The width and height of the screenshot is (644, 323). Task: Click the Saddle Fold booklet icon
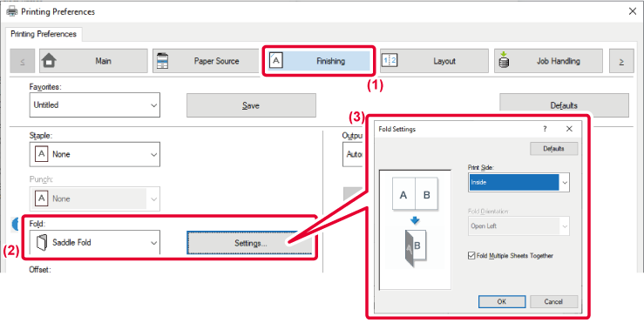(42, 243)
